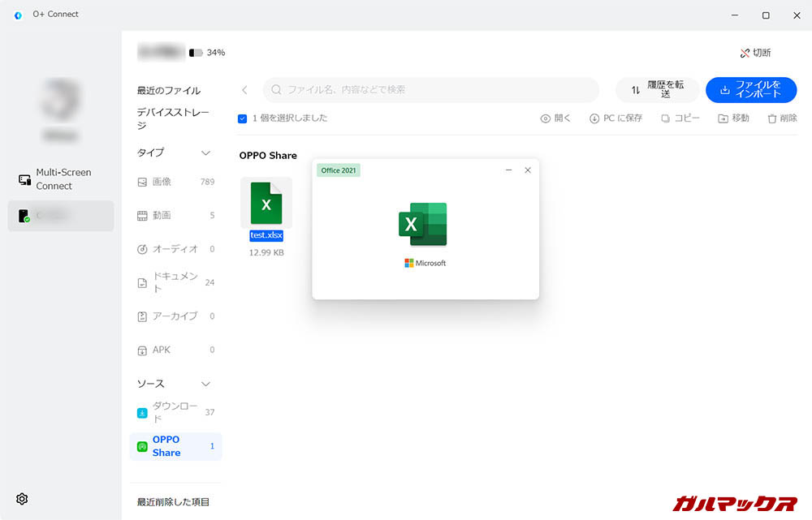Collapse the ソース section chevron
This screenshot has height=520, width=812.
(205, 384)
